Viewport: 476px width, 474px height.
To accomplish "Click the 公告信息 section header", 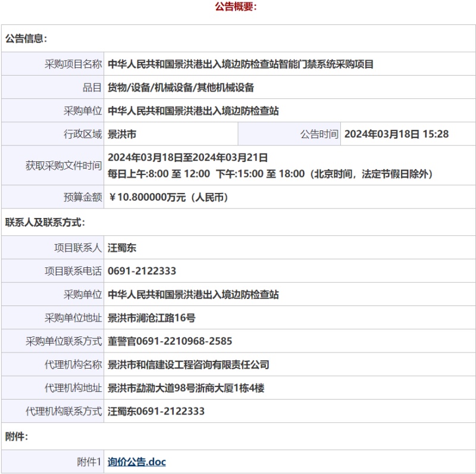I will [x=26, y=39].
